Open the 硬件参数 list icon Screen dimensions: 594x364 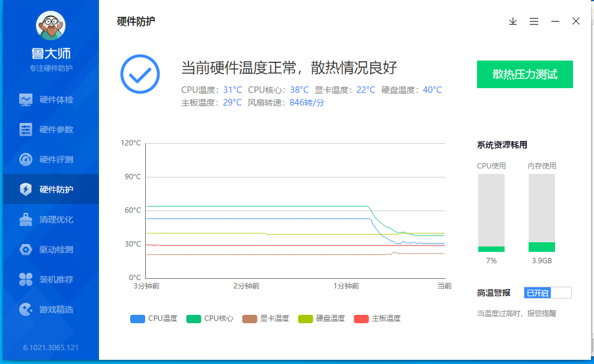[26, 130]
